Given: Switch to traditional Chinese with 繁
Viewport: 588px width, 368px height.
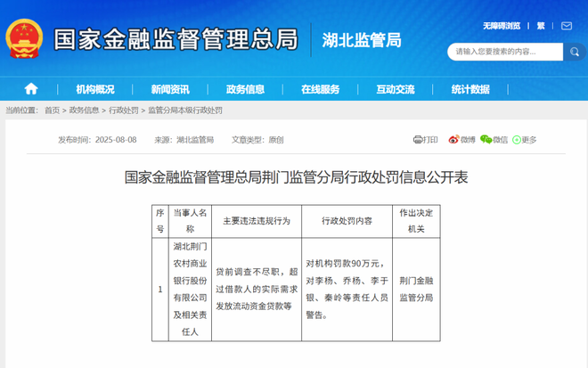Looking at the screenshot, I should tap(541, 26).
